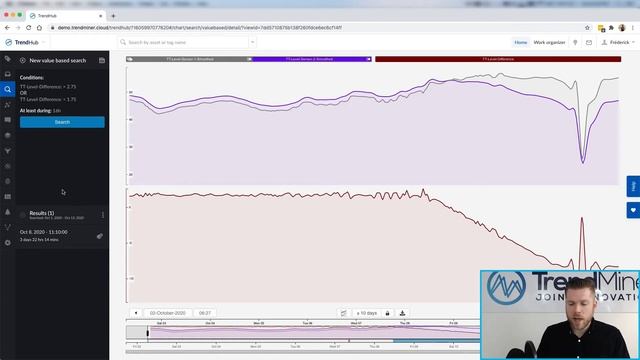Open the tag search dropdown arrow
640x360 pixels.
252,42
